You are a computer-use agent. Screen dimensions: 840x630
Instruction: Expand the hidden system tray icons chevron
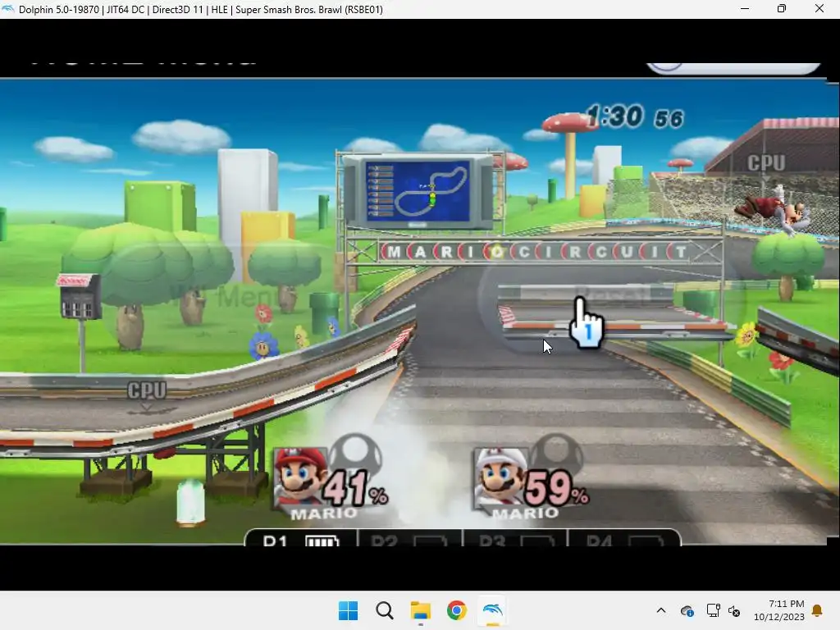tap(661, 610)
